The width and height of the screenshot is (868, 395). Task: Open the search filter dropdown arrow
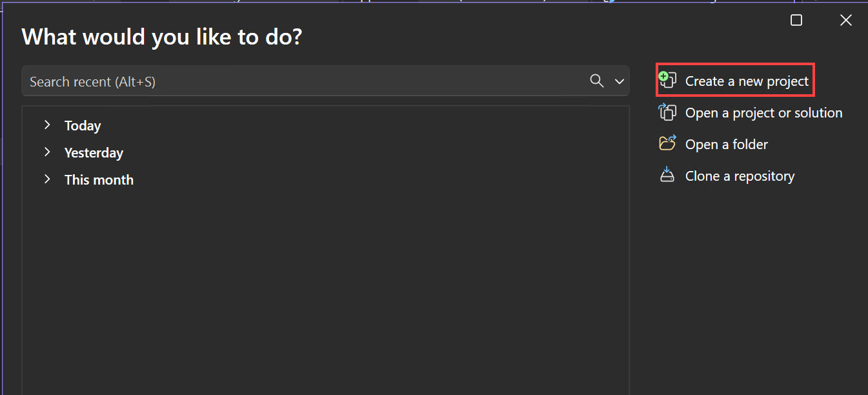coord(619,81)
